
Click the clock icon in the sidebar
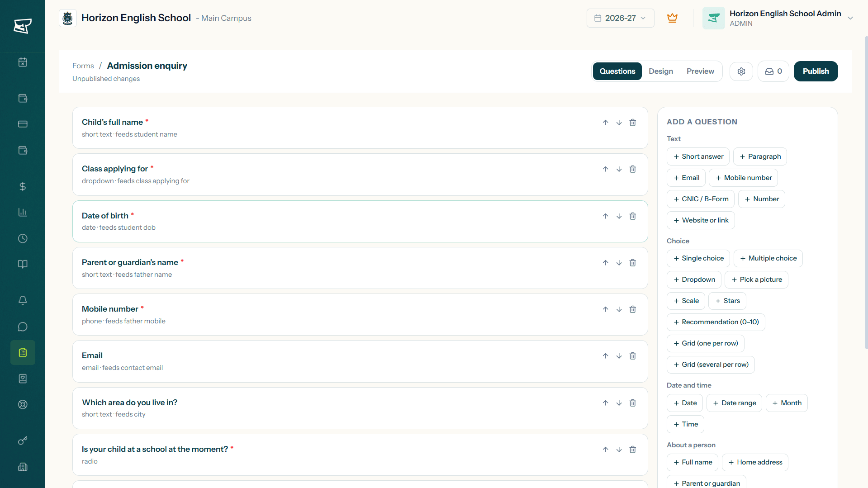point(23,238)
